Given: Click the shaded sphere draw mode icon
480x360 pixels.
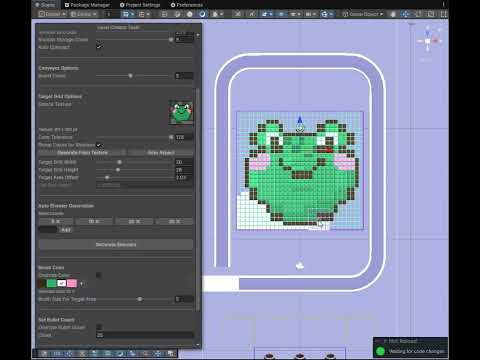Looking at the screenshot, I should [x=190, y=14].
